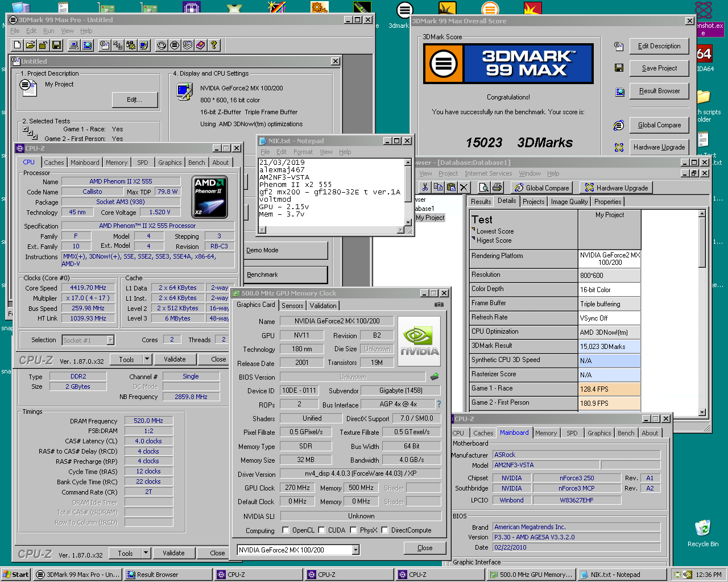Screen dimensions: 728x582
Task: Click the Save Project button
Action: (x=659, y=68)
